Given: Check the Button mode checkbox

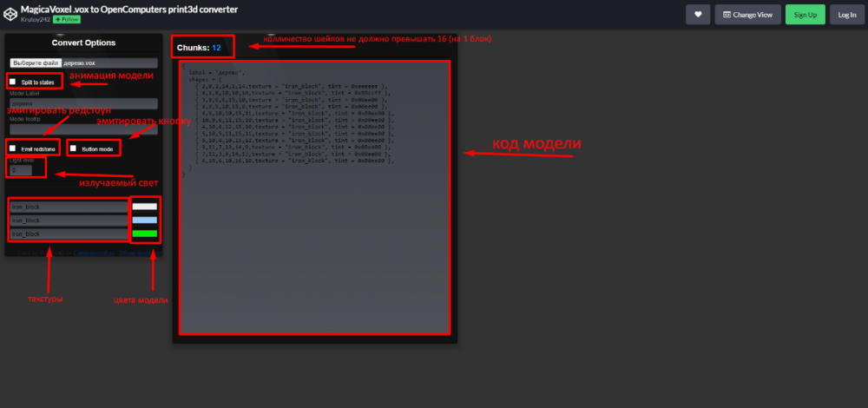Looking at the screenshot, I should coord(74,148).
